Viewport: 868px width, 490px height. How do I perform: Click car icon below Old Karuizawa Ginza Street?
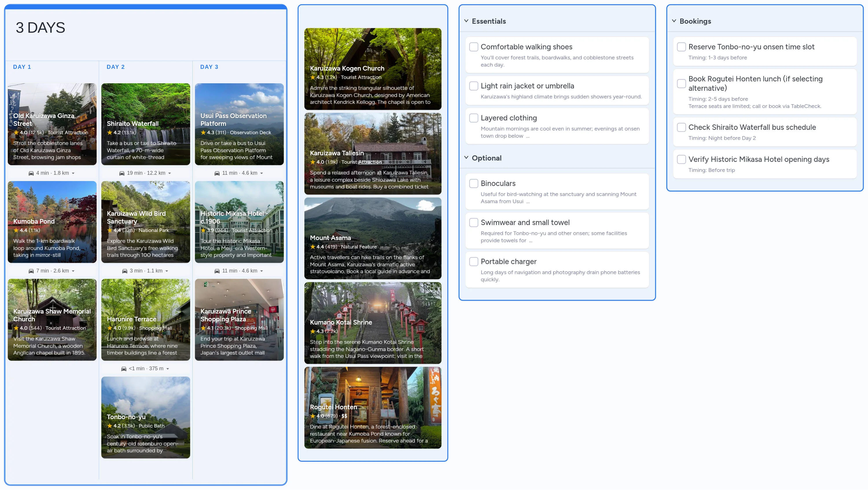31,173
